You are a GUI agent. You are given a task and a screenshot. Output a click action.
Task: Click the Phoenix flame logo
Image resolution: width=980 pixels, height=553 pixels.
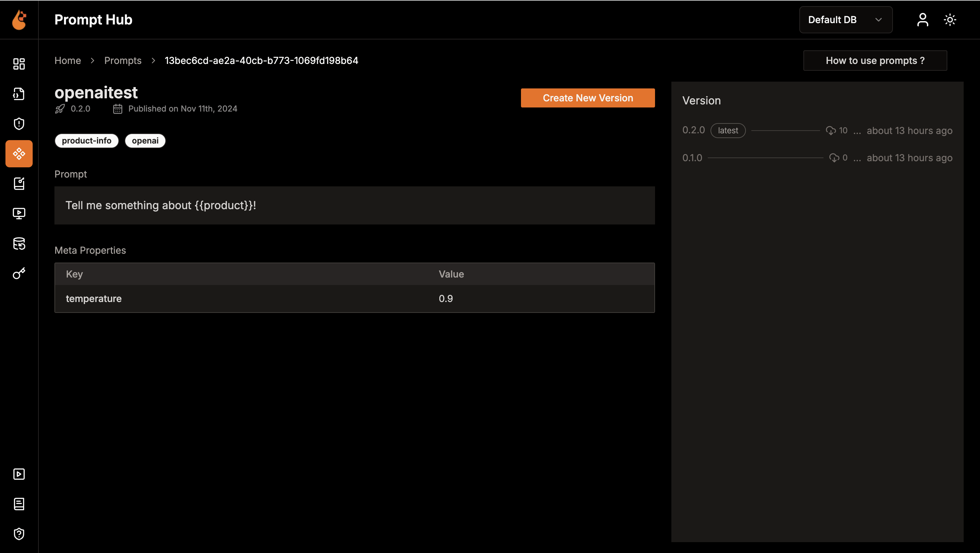19,20
